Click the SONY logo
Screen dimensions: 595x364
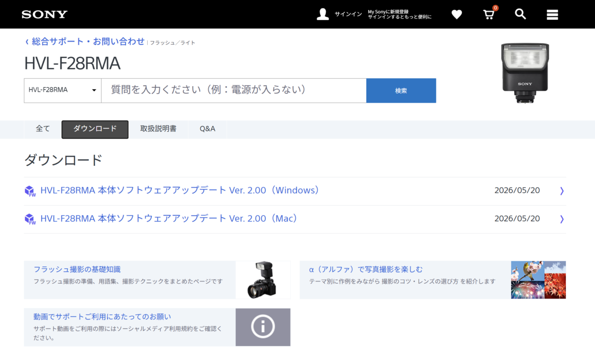click(x=44, y=14)
